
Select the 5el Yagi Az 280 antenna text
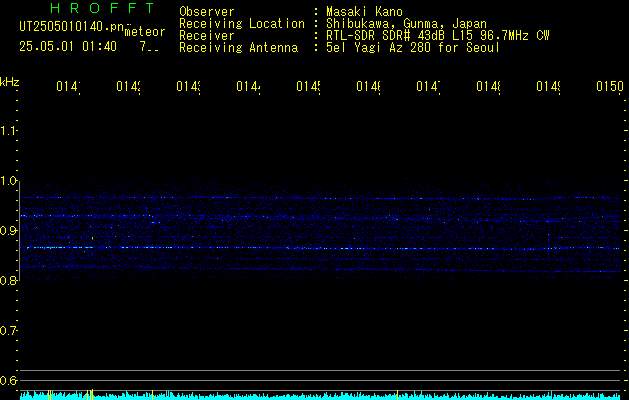click(x=413, y=48)
